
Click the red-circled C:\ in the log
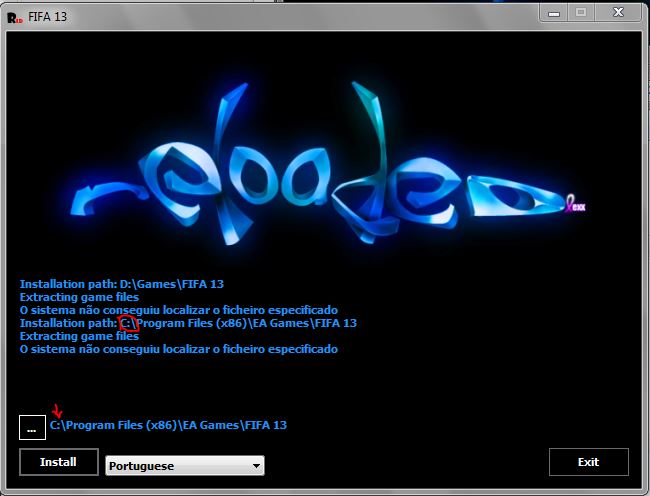coord(129,323)
